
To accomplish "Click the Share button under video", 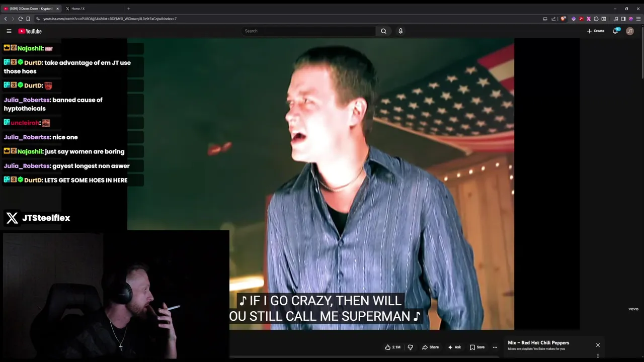I will tap(431, 347).
